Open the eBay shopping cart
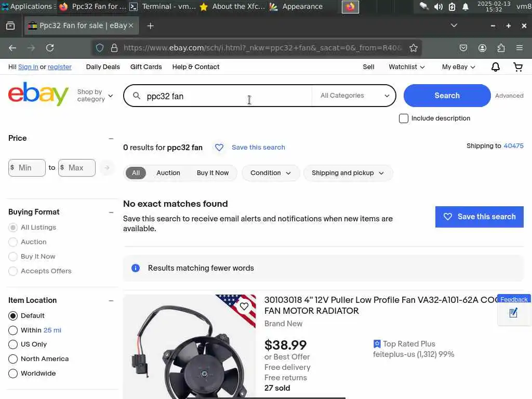The height and width of the screenshot is (399, 532). [x=518, y=67]
